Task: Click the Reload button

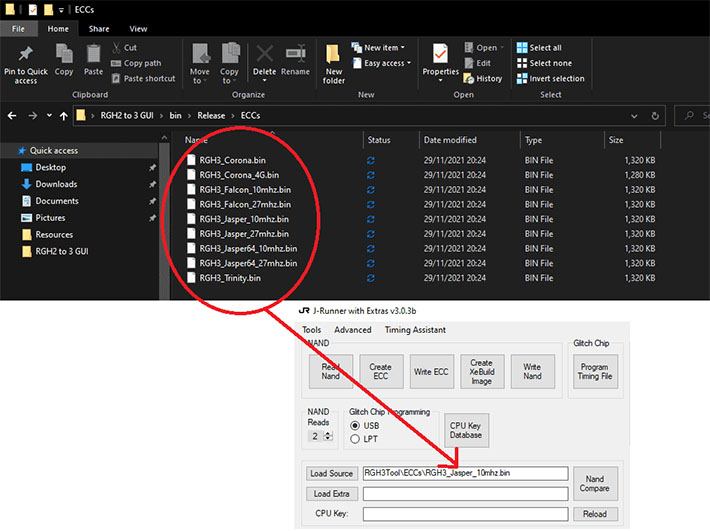Action: (595, 514)
